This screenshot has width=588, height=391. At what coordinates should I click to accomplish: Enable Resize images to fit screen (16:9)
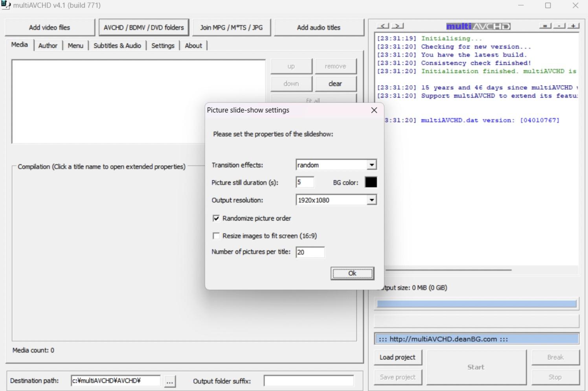click(x=216, y=236)
